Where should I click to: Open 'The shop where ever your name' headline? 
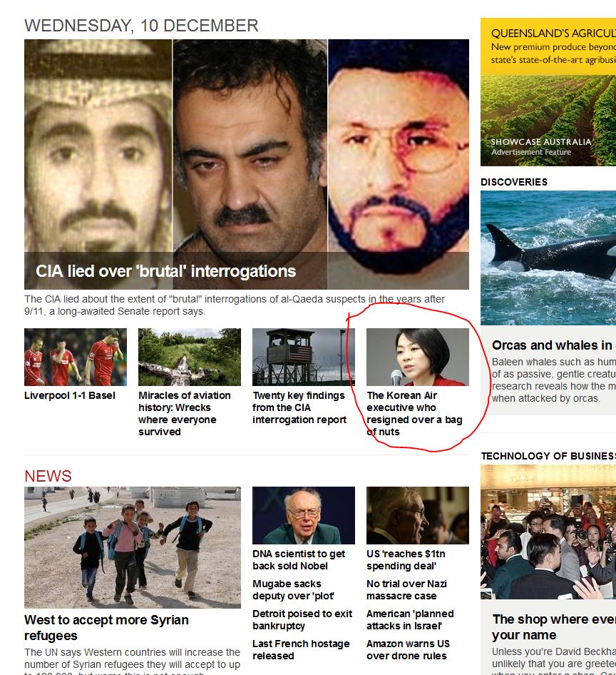554,626
